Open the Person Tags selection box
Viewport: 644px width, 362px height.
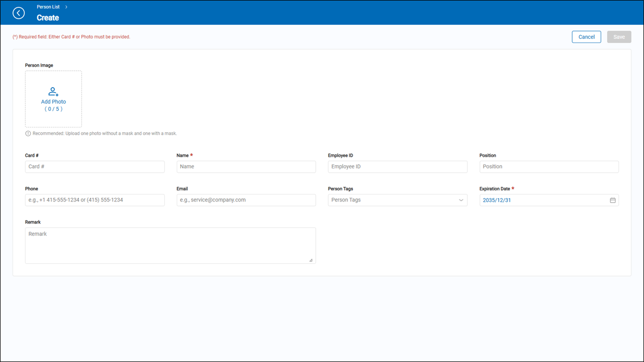(x=393, y=200)
